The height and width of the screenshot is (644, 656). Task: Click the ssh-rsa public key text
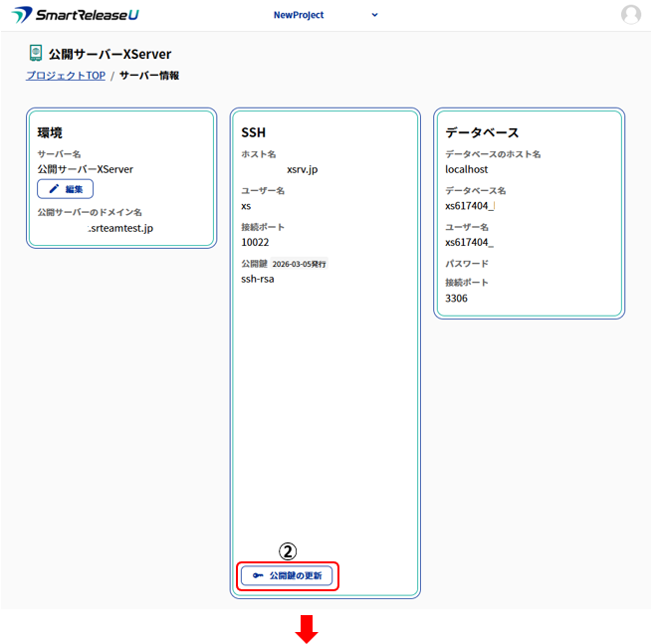point(257,280)
